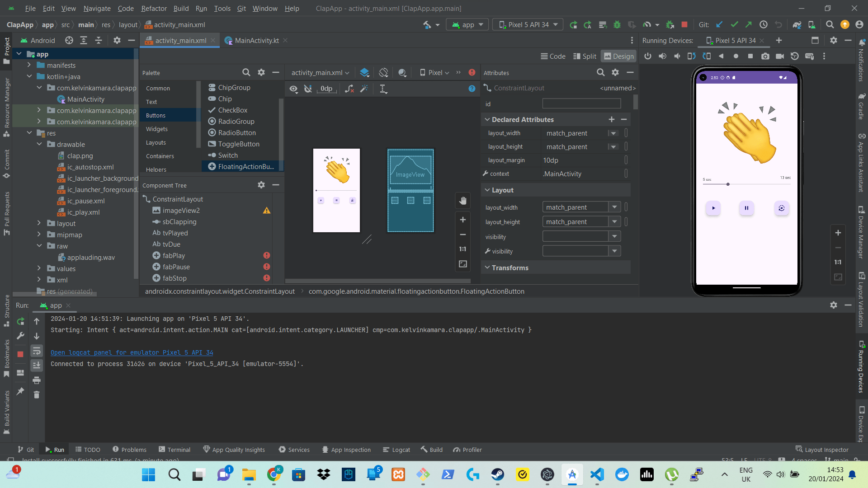Click the play button in emulator preview
868x488 pixels.
[713, 208]
